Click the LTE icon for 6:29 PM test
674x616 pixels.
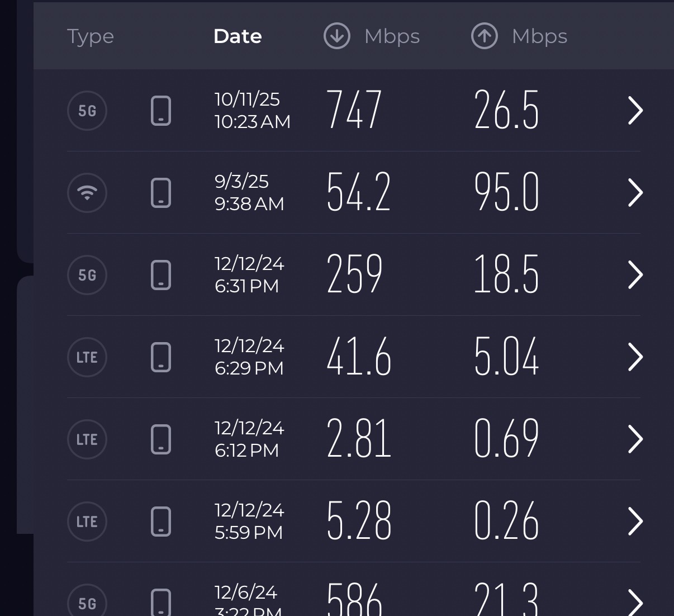tap(87, 357)
